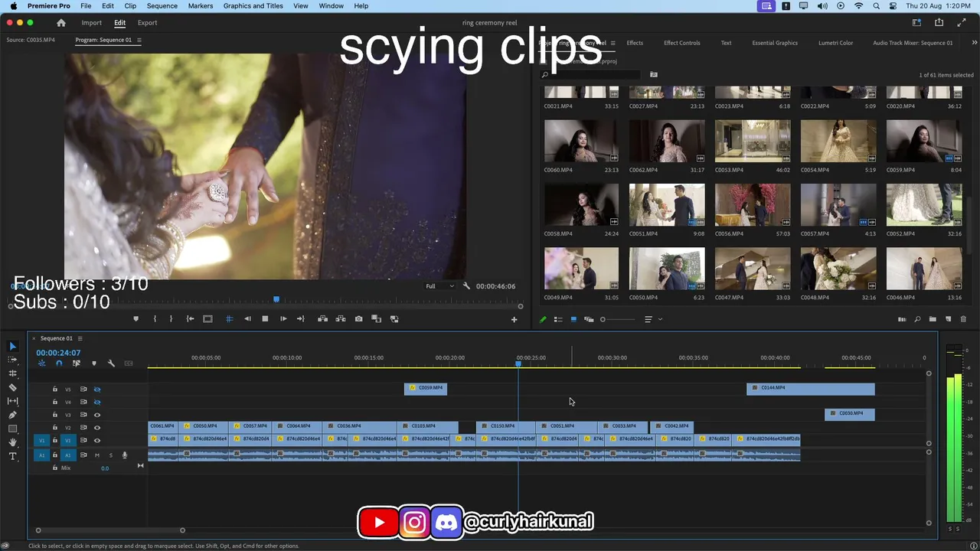Show the hidden V5 track output

click(97, 390)
